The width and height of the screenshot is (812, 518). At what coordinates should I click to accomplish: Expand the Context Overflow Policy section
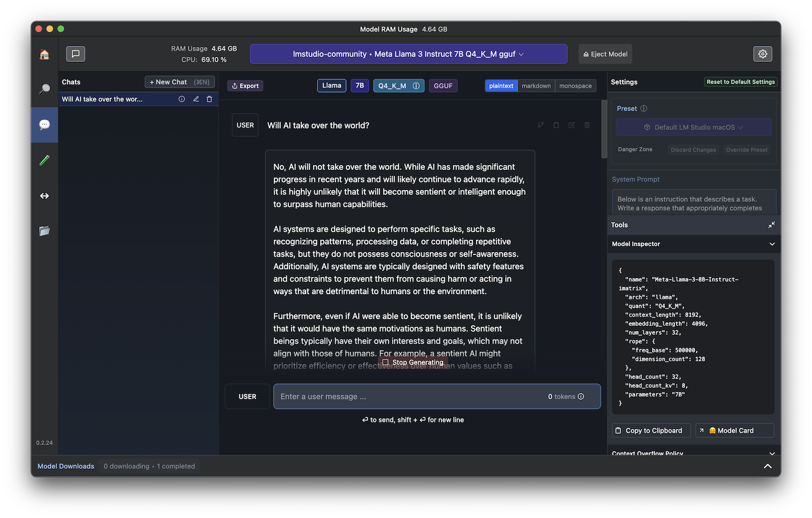tap(772, 453)
